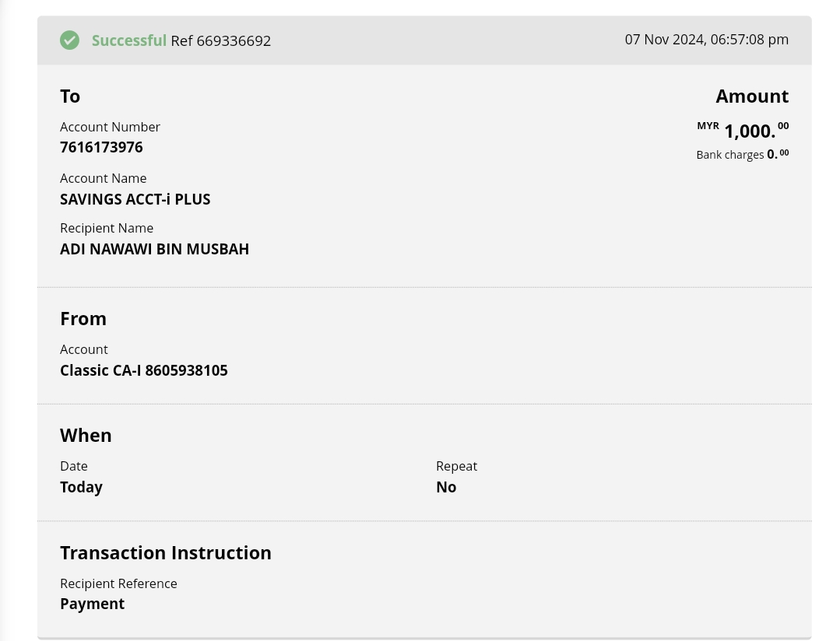The height and width of the screenshot is (641, 840).
Task: Click the Bank charges 0.00 line
Action: (742, 155)
